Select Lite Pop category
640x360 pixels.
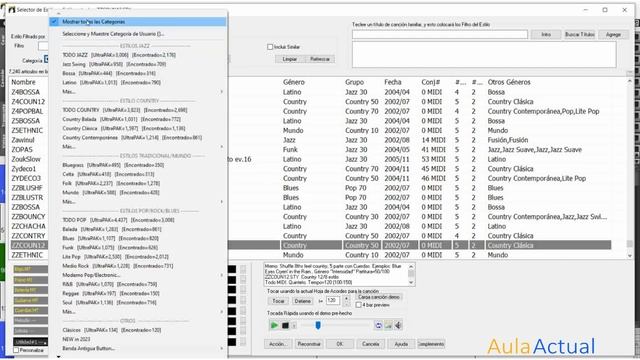(138, 257)
